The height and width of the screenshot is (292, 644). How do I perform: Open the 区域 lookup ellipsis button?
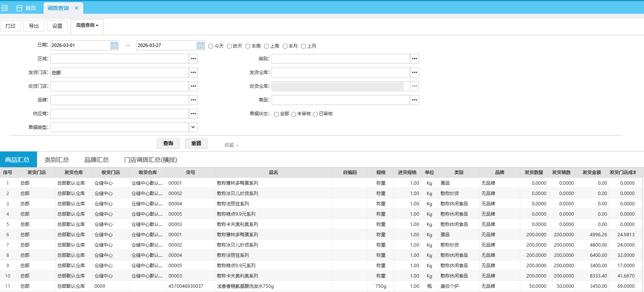[x=193, y=59]
